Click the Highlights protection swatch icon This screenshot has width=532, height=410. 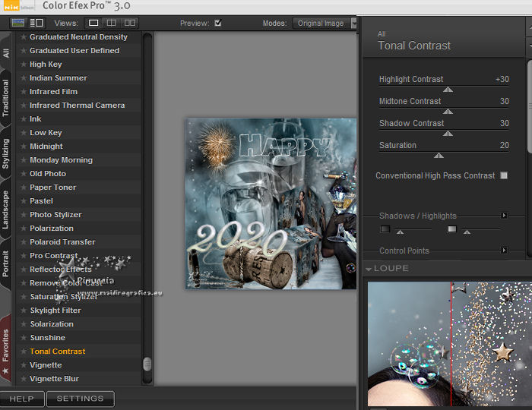[452, 229]
